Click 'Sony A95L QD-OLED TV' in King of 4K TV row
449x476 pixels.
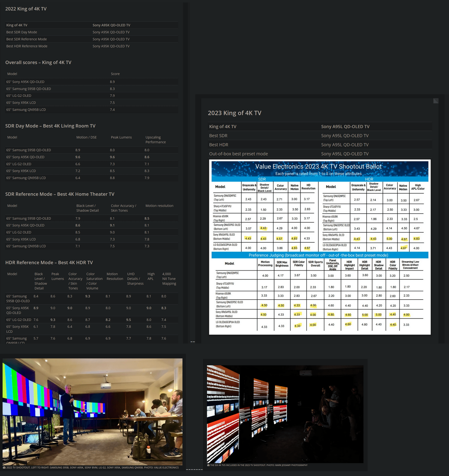click(x=345, y=127)
